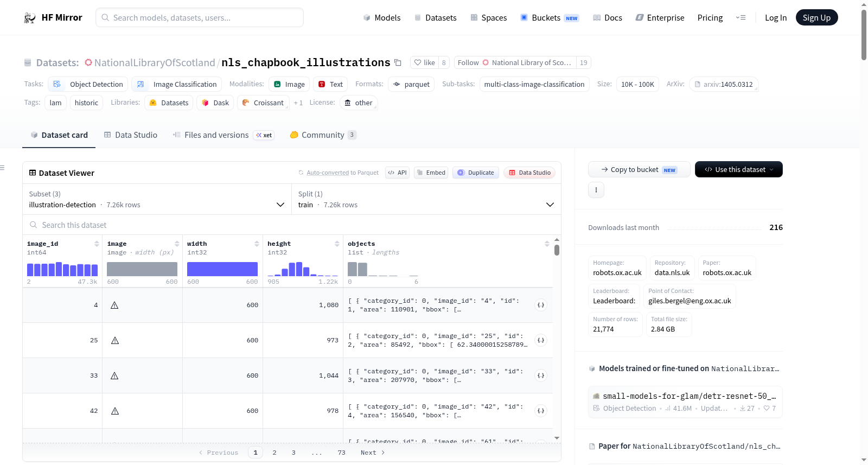The width and height of the screenshot is (868, 465).
Task: Click the Embed button
Action: [431, 173]
